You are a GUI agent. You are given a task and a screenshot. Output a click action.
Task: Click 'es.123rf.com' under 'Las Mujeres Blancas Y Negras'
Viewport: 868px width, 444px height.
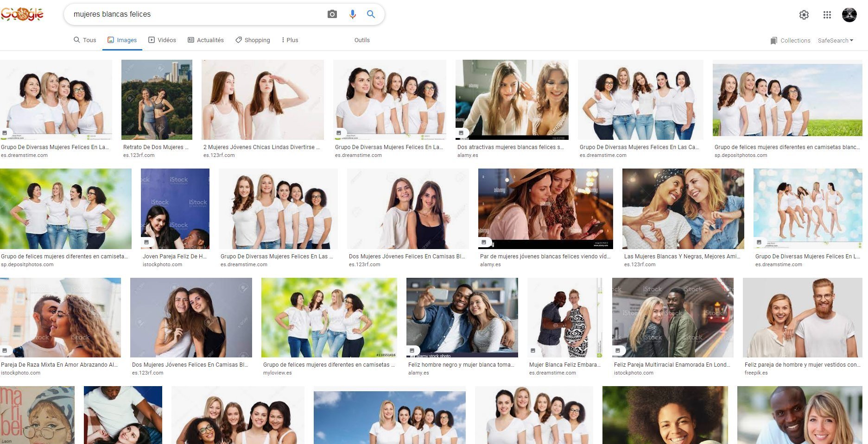(640, 264)
